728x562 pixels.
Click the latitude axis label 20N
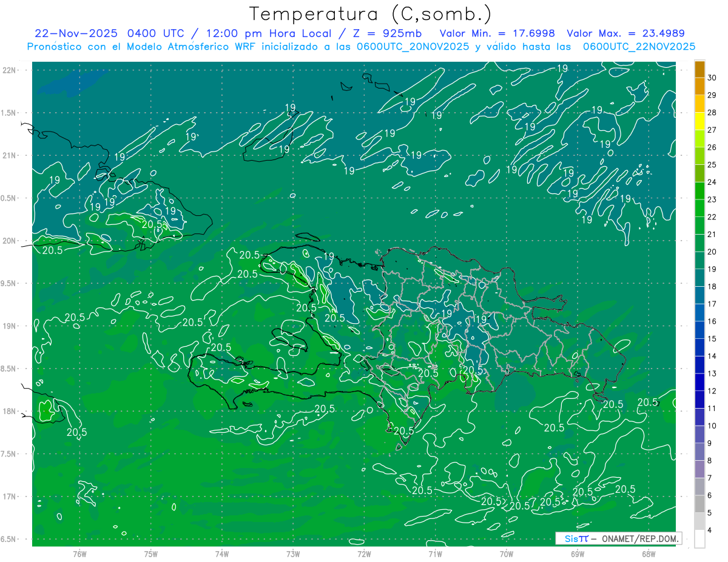(9, 241)
